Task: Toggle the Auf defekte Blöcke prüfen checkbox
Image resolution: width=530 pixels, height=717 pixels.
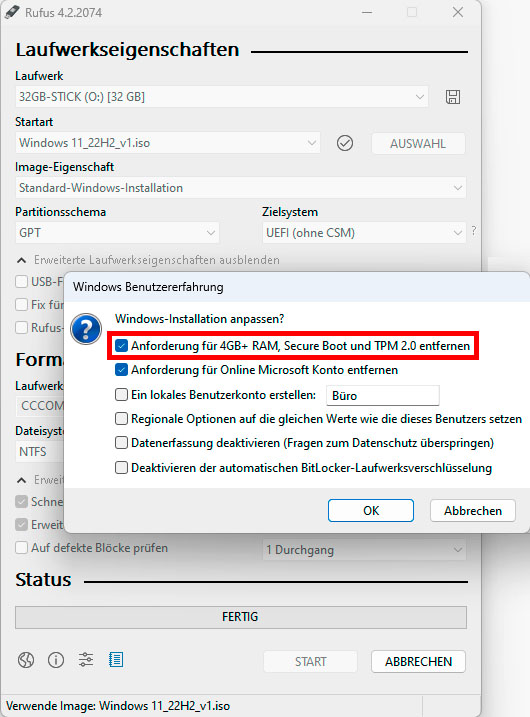Action: [x=21, y=548]
